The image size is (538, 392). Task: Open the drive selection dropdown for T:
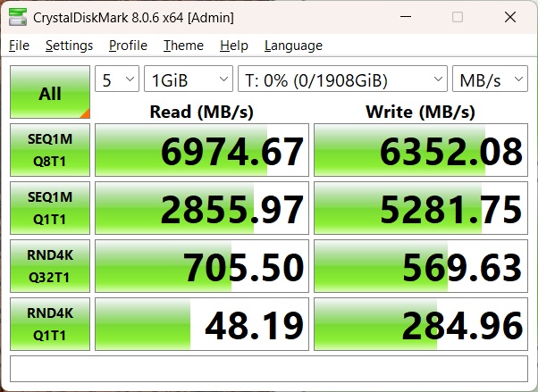click(x=342, y=80)
